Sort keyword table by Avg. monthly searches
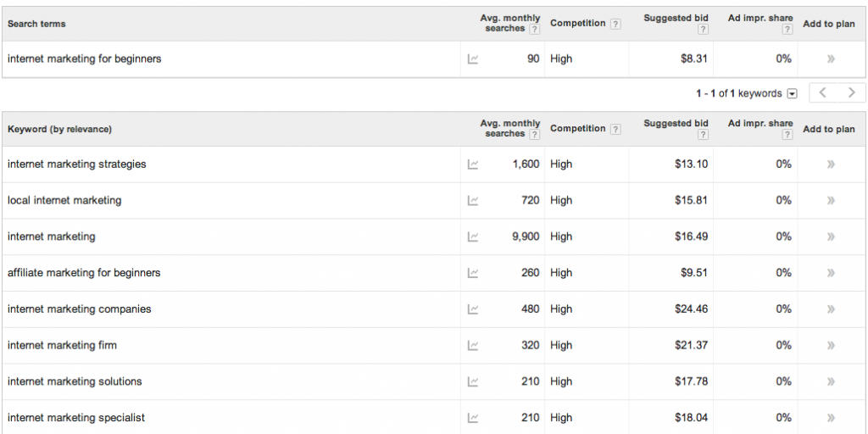868x434 pixels. tap(509, 129)
